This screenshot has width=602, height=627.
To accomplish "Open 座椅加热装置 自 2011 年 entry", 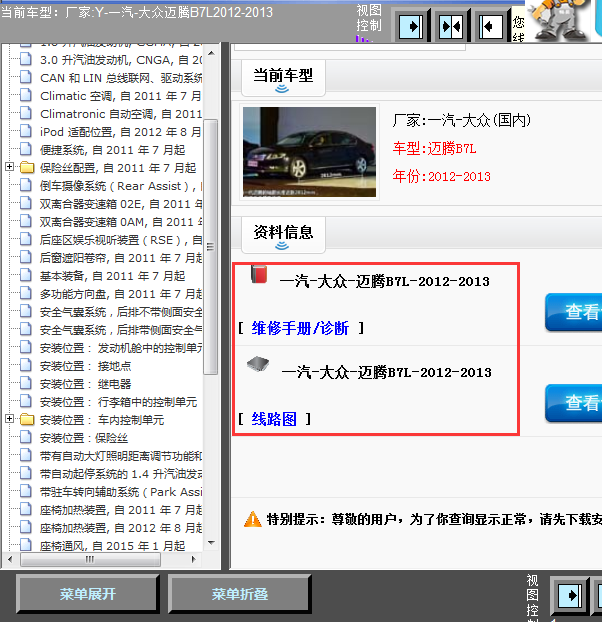I will coord(121,510).
